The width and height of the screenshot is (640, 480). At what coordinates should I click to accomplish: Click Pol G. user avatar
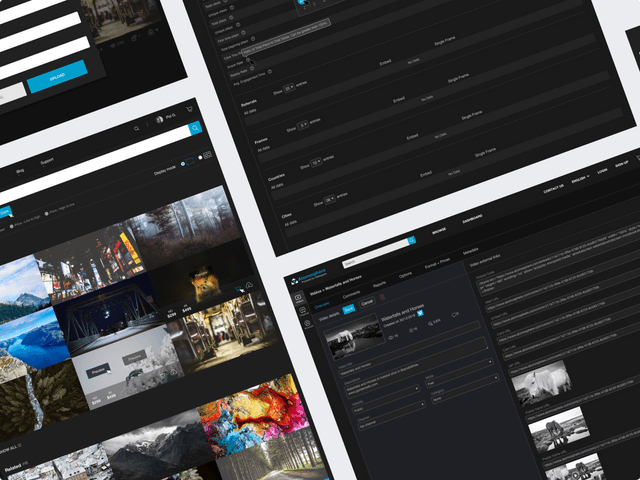click(x=159, y=119)
